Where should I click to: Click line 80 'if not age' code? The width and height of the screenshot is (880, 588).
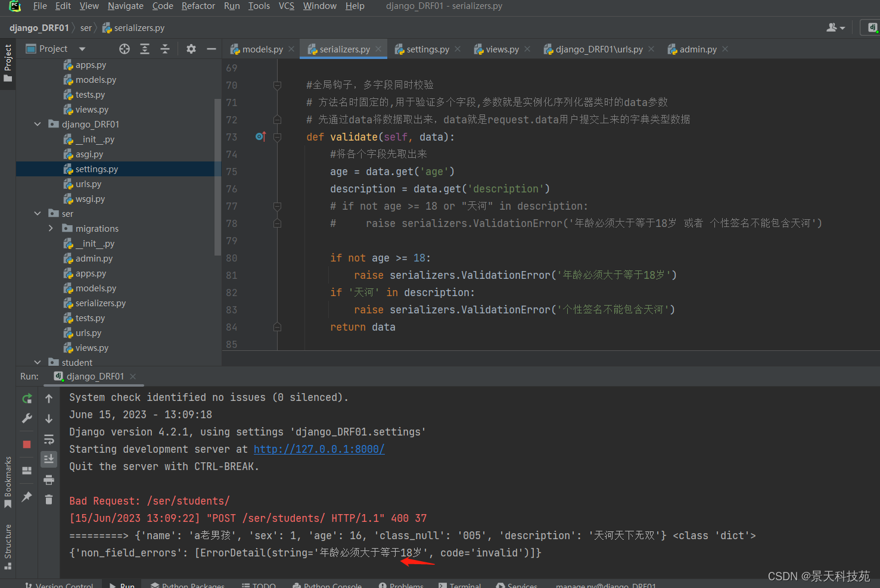tap(380, 258)
